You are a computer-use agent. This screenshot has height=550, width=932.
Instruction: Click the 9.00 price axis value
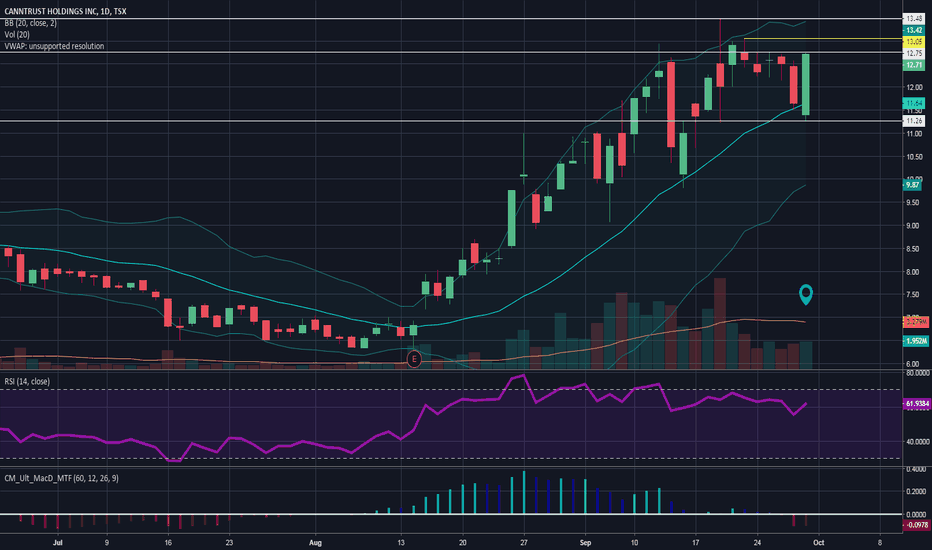914,226
